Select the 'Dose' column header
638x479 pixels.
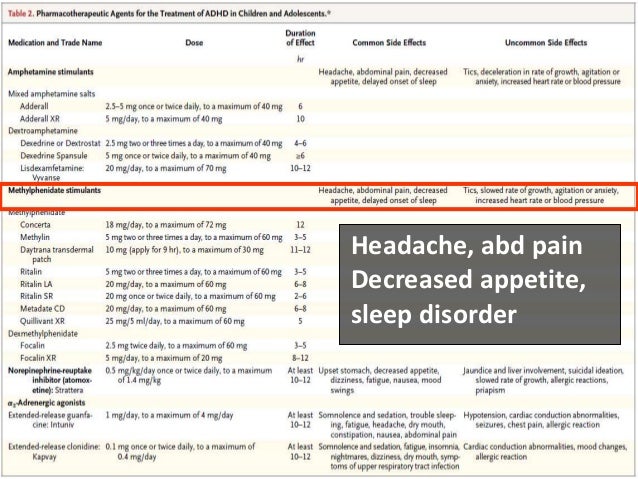(194, 43)
